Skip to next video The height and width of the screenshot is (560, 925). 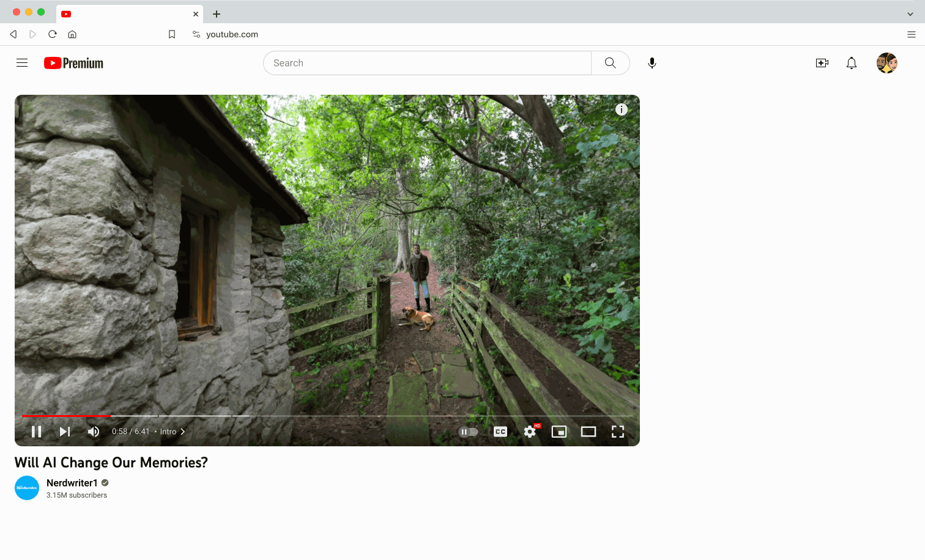65,432
